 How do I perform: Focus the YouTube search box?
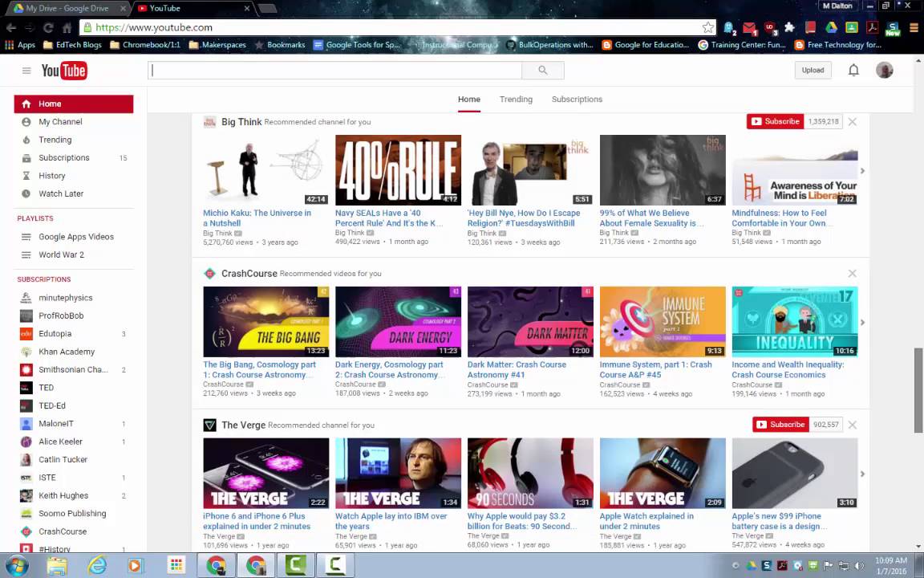(334, 70)
